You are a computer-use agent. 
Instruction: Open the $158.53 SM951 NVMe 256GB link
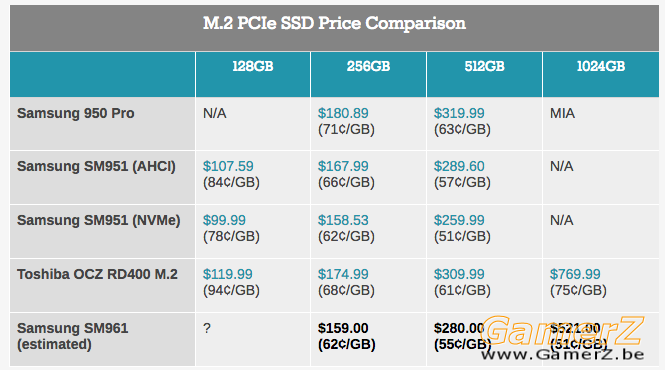point(343,220)
